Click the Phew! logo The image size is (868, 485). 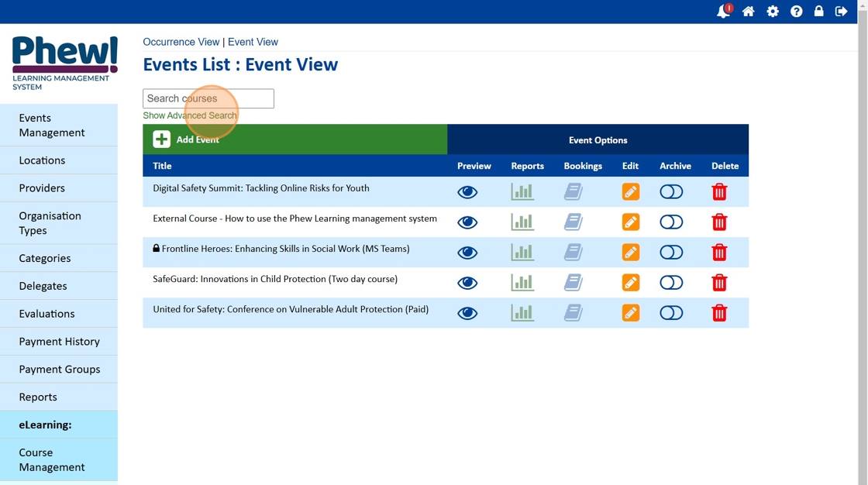click(65, 63)
